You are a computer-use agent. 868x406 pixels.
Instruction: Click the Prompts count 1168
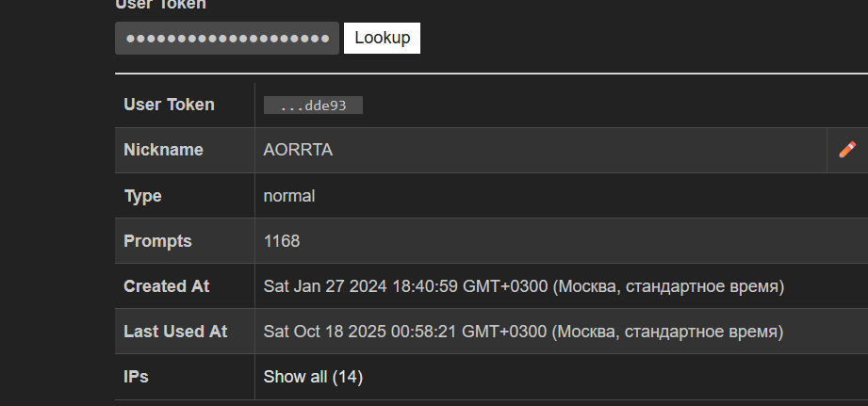click(x=282, y=241)
